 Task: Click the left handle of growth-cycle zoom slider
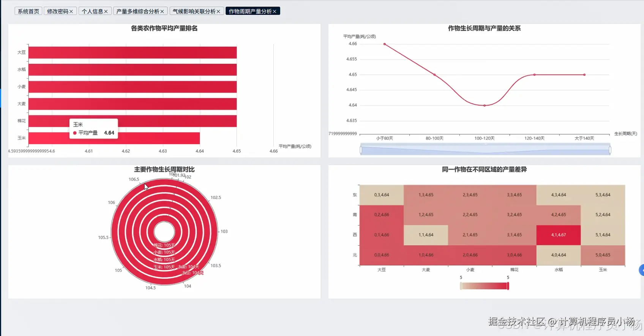tap(361, 150)
